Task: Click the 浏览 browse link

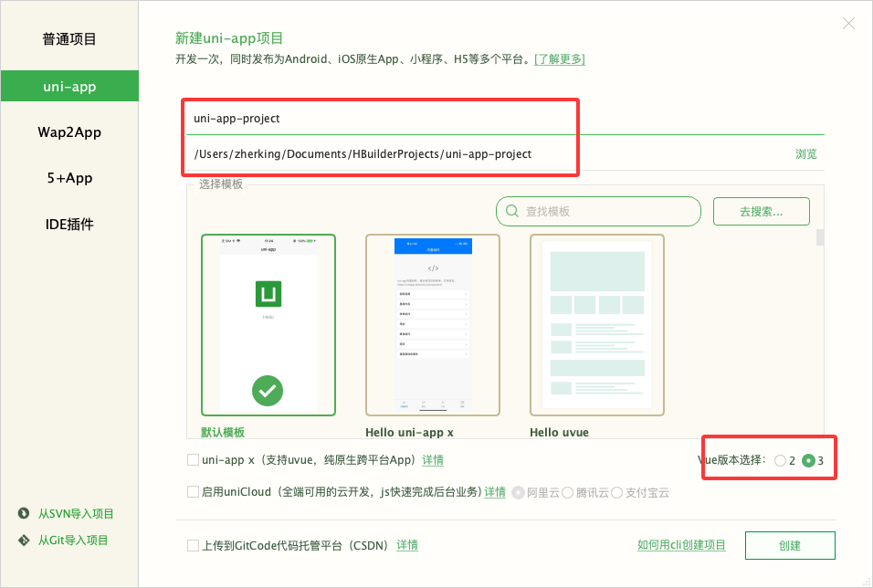Action: 805,154
